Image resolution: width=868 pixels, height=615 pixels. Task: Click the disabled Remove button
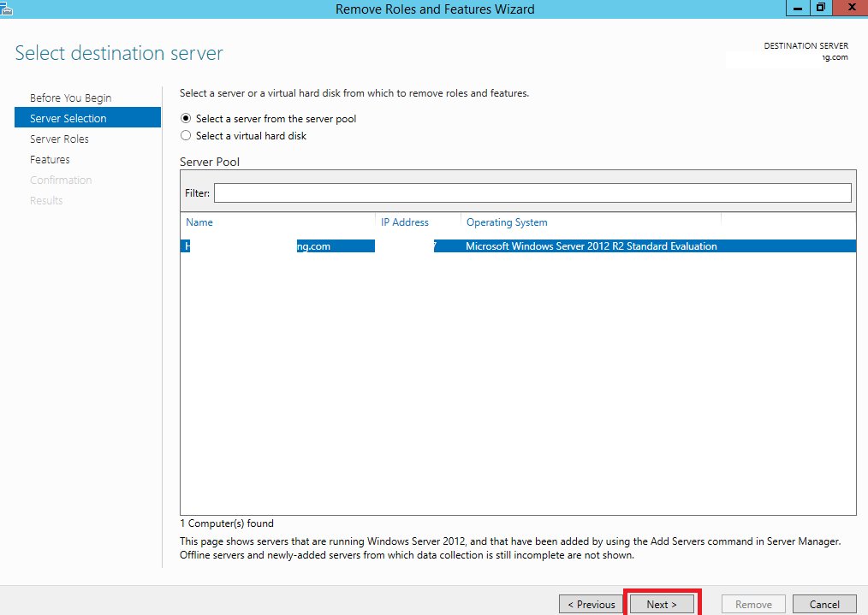[x=752, y=603]
